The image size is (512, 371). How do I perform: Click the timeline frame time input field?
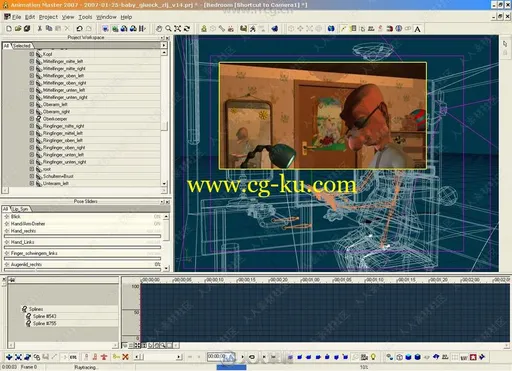tap(221, 357)
